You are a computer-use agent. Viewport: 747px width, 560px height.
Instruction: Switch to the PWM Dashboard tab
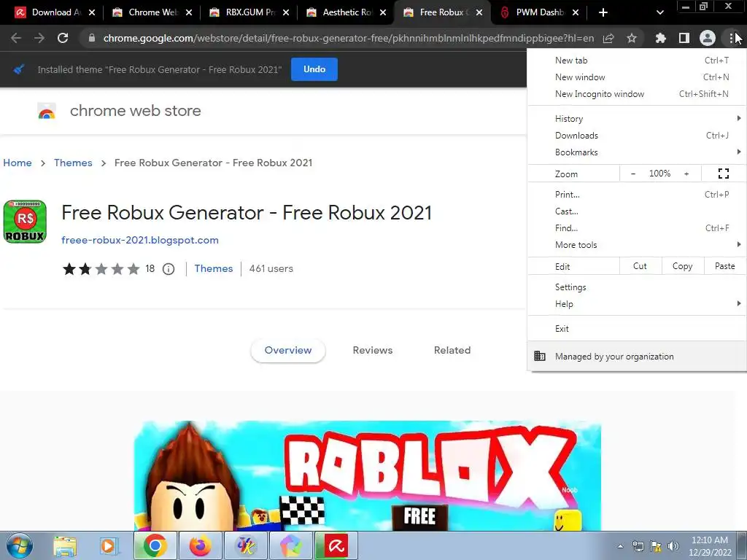tap(539, 12)
